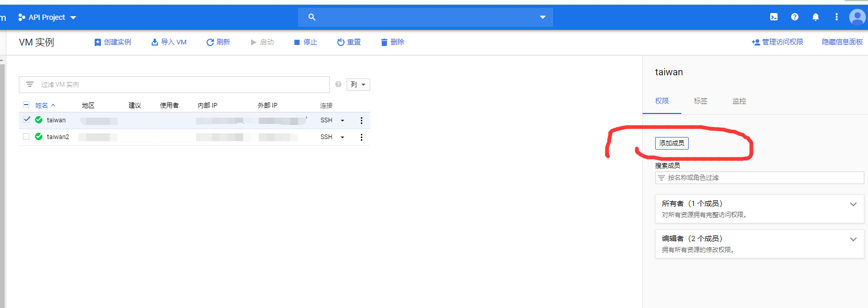Click the 添加成员 add member button
This screenshot has width=868, height=308.
(x=671, y=143)
